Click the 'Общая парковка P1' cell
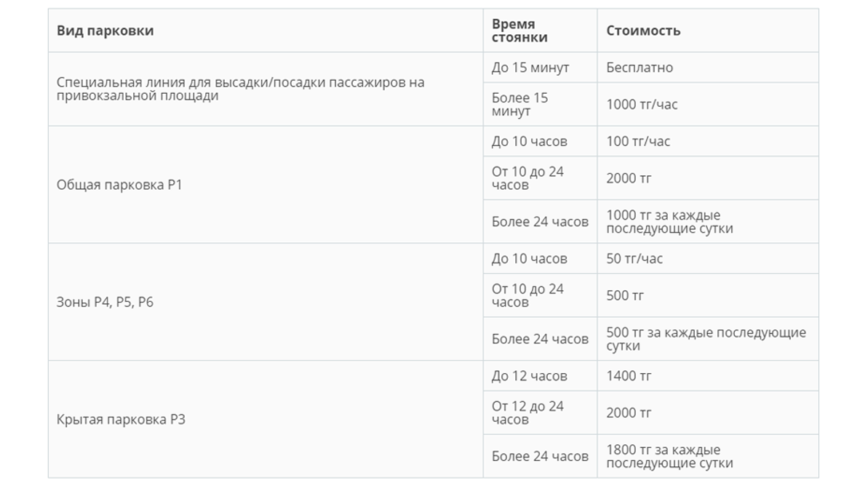 [266, 185]
